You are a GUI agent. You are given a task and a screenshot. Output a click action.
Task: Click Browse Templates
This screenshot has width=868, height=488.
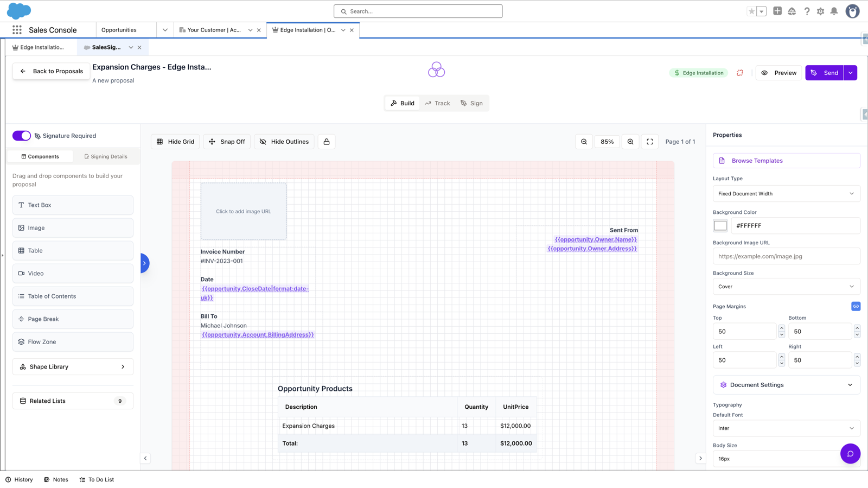(x=786, y=161)
